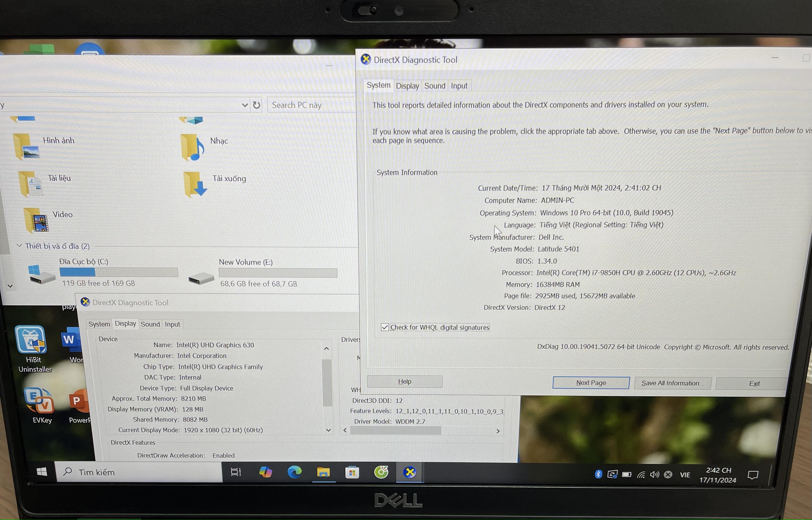Viewport: 812px width, 520px height.
Task: Click Intel(R) UHD Graphics 630 device name
Action: (215, 345)
